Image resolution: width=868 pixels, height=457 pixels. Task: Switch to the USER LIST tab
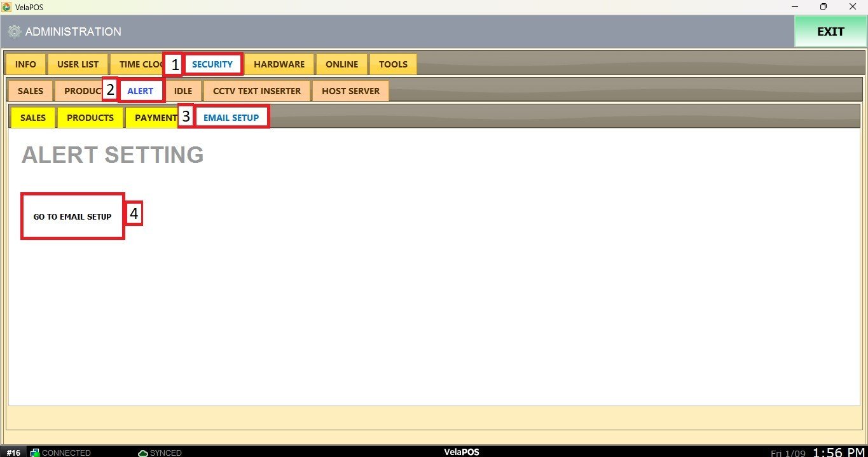click(x=78, y=64)
